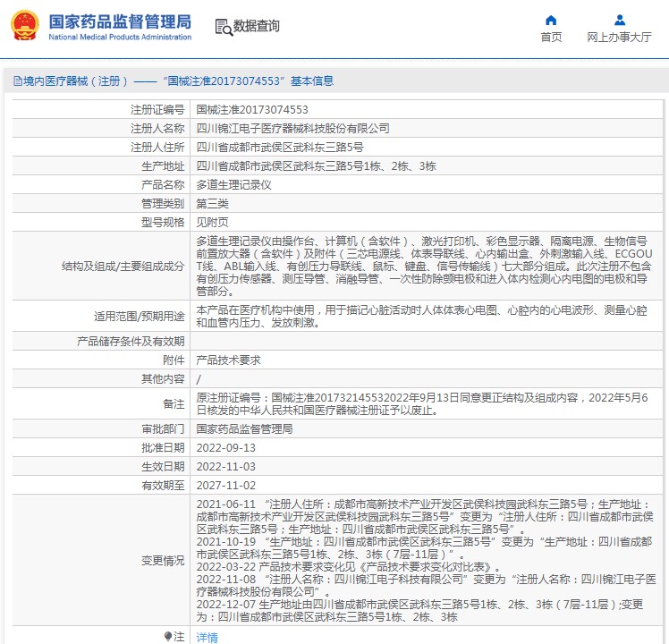
Task: Click National Medical Products Administration subtitle
Action: tap(120, 38)
